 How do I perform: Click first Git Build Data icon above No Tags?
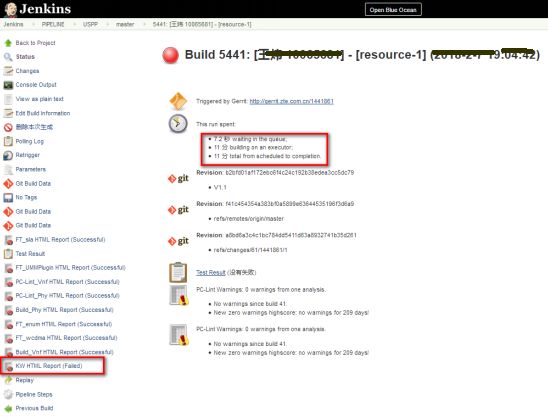click(x=8, y=183)
